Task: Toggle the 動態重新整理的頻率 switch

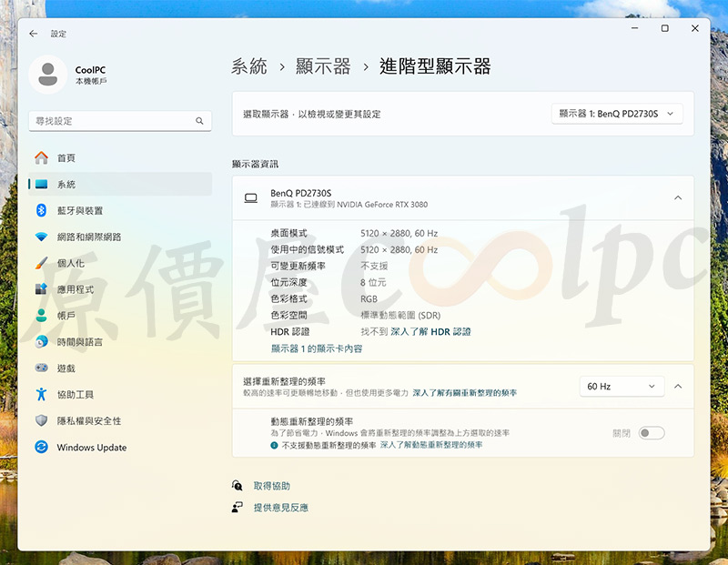Action: pyautogui.click(x=652, y=433)
